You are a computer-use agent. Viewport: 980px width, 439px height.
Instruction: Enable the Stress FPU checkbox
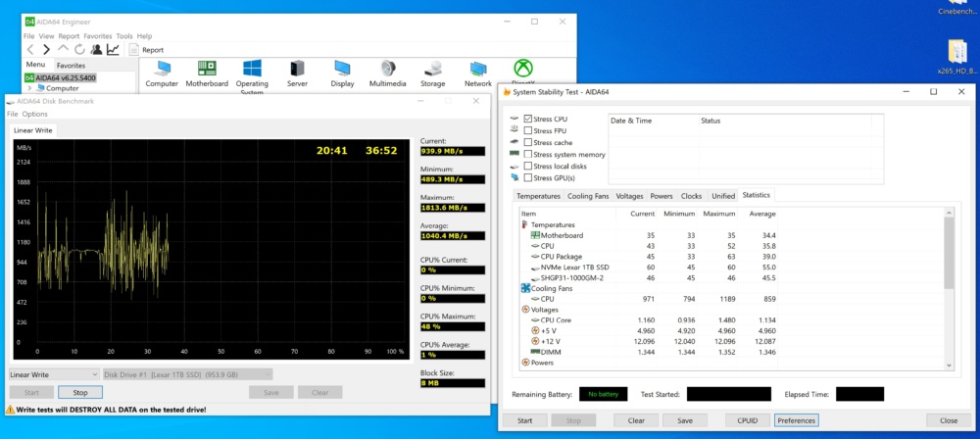(x=528, y=130)
